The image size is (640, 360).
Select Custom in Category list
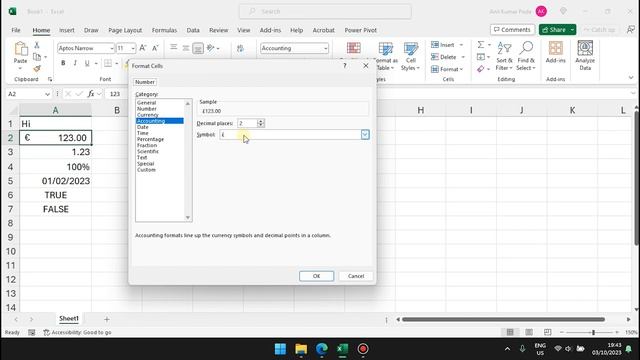(146, 170)
